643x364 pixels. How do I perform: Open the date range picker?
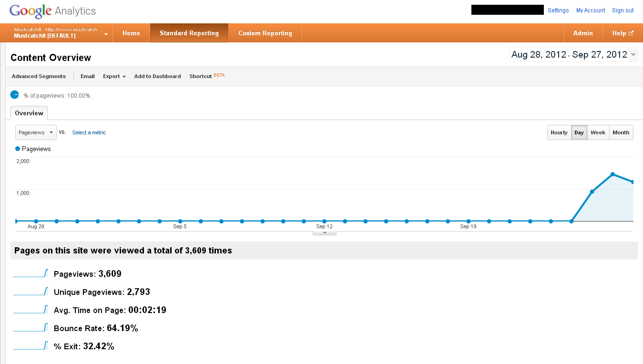click(573, 55)
